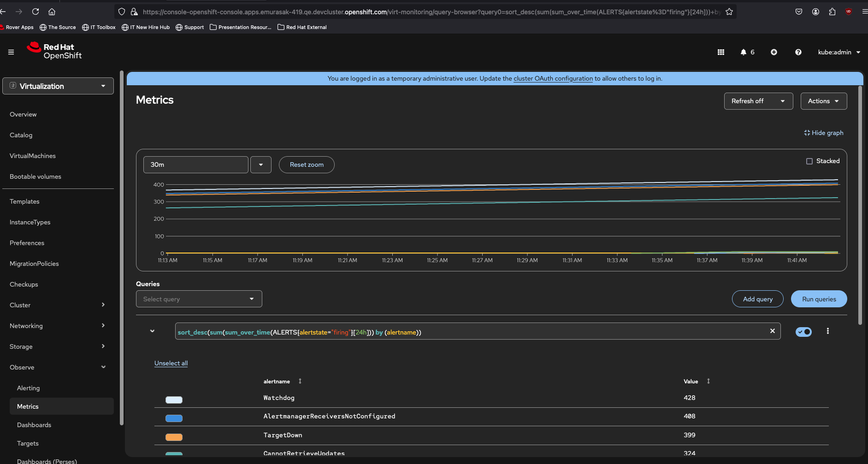Open the Refresh off dropdown

(x=758, y=101)
